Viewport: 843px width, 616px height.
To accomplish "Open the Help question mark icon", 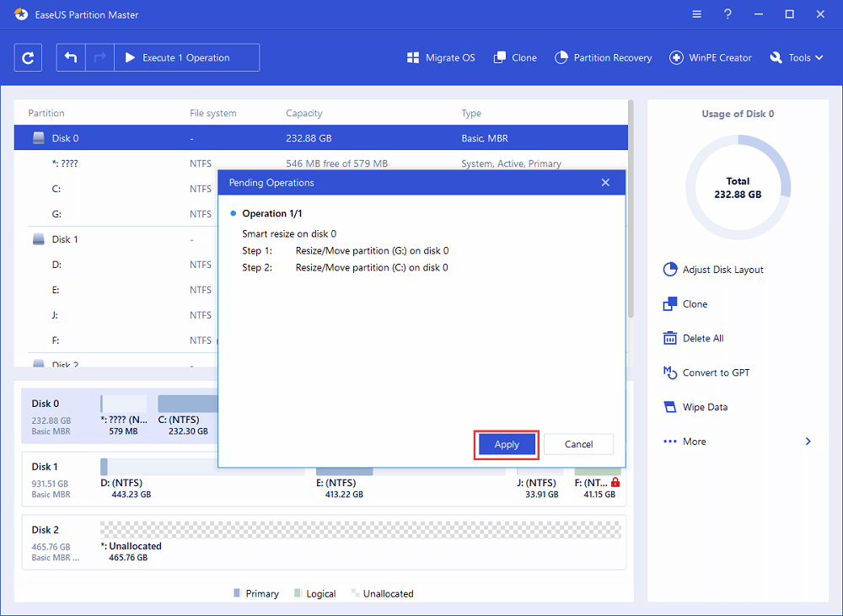I will pyautogui.click(x=728, y=14).
